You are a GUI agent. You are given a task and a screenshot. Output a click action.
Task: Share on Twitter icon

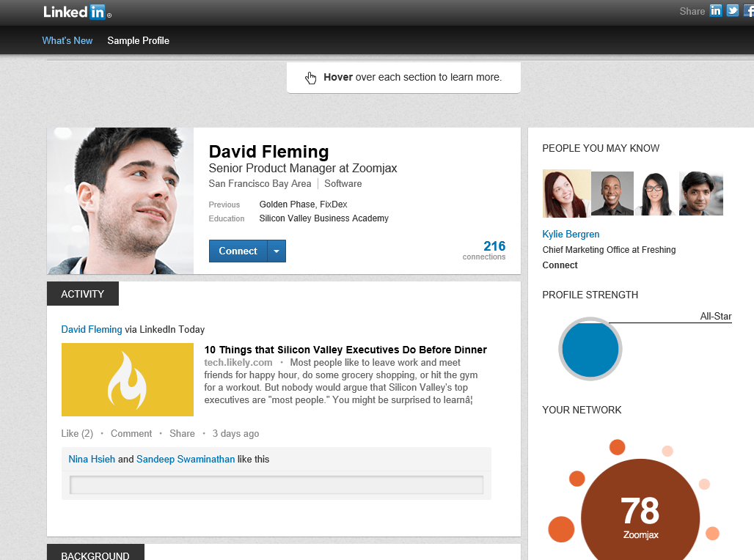pyautogui.click(x=732, y=10)
